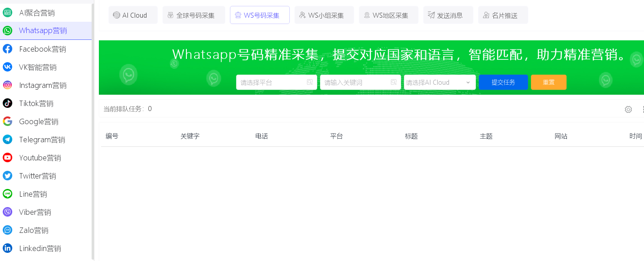Switch to the WS小组采集 tab
This screenshot has height=261, width=644.
[x=324, y=15]
